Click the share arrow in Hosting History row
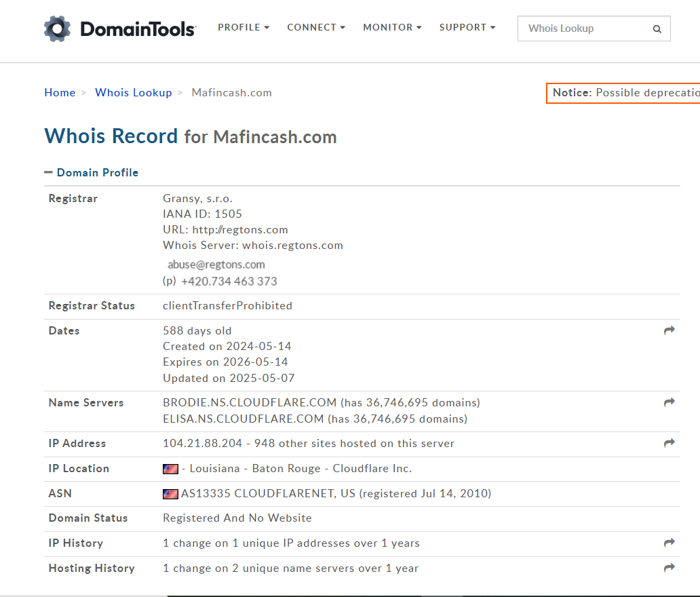Viewport: 700px width, 597px height. pos(669,568)
